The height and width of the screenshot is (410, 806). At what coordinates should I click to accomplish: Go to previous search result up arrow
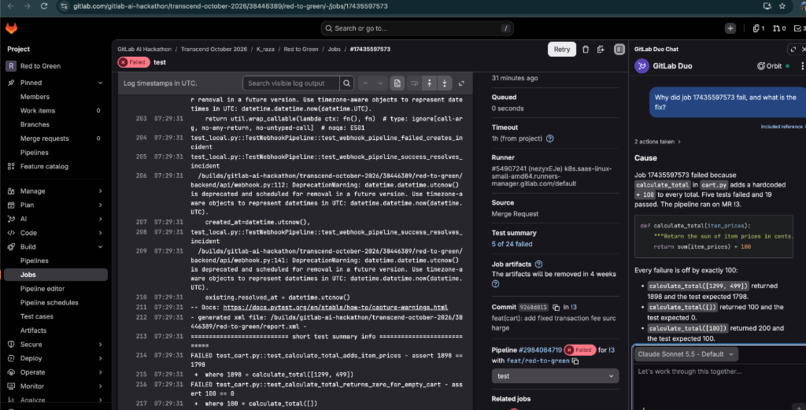[365, 83]
